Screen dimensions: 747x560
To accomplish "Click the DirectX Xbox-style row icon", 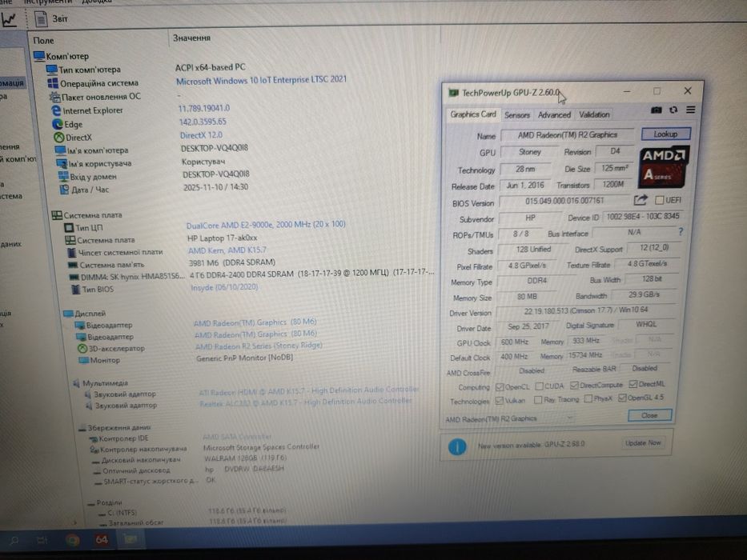I will pyautogui.click(x=59, y=138).
